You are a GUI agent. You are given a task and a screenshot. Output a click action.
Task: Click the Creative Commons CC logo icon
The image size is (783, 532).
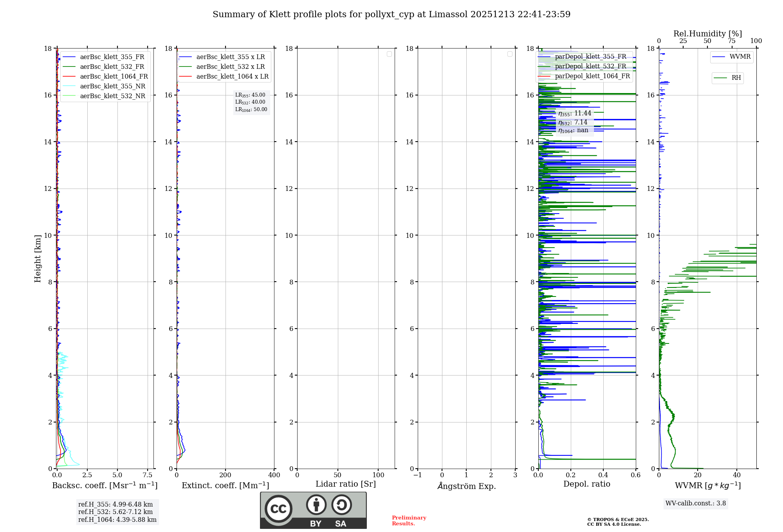pos(278,509)
